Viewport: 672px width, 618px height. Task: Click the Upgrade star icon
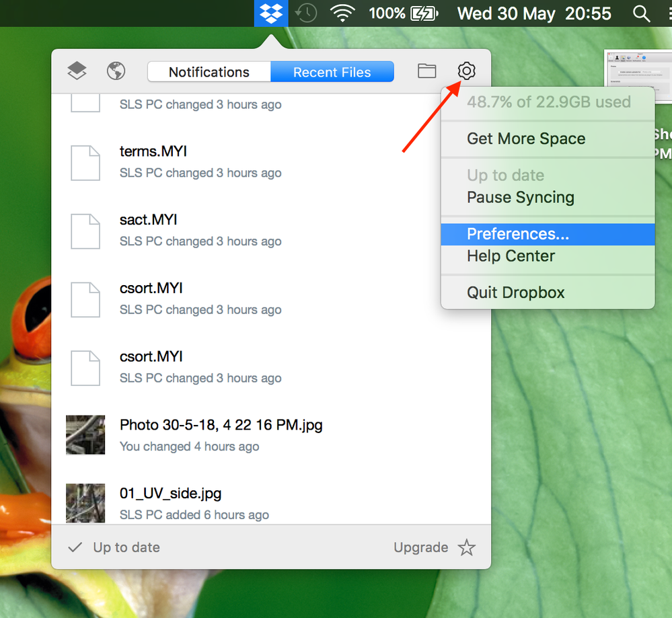(x=466, y=547)
